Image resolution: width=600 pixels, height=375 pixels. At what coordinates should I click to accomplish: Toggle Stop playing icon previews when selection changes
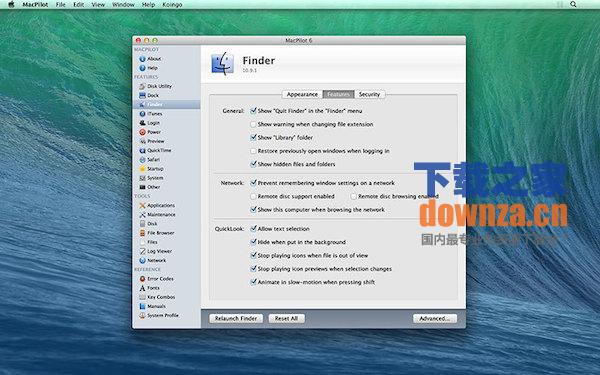[253, 269]
